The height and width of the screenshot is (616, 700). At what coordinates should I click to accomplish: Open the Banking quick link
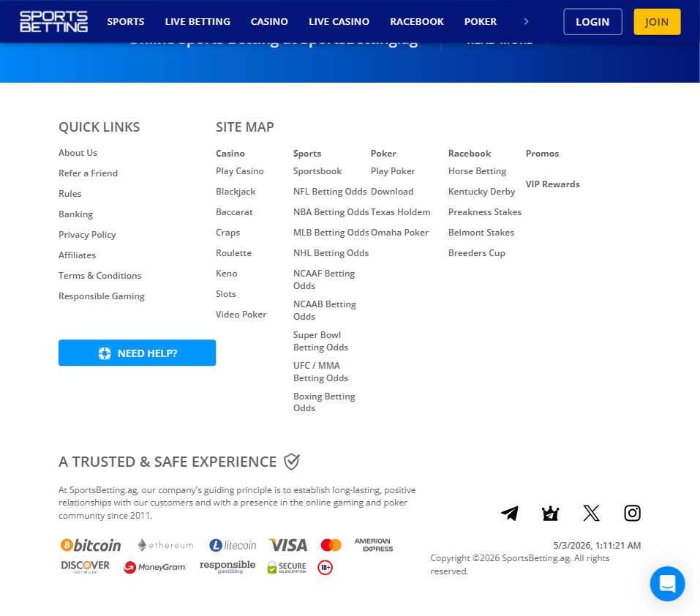pyautogui.click(x=75, y=214)
